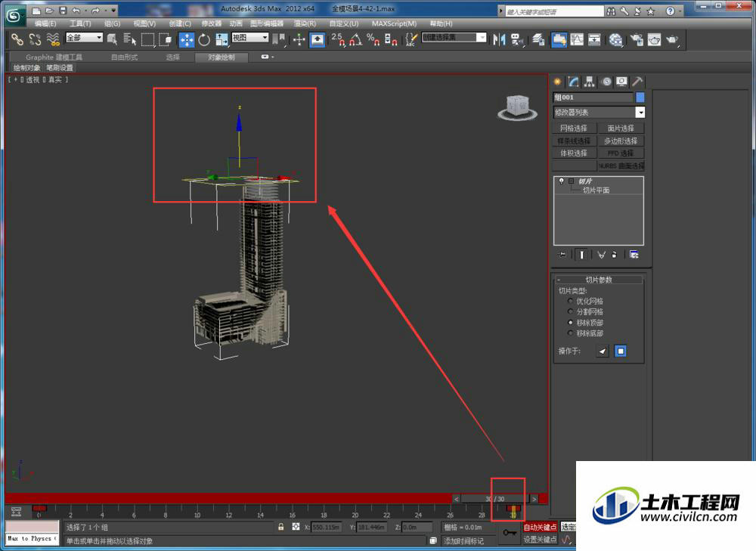Toggle the Graphite Modeling Tools ribbon icon

(x=559, y=39)
